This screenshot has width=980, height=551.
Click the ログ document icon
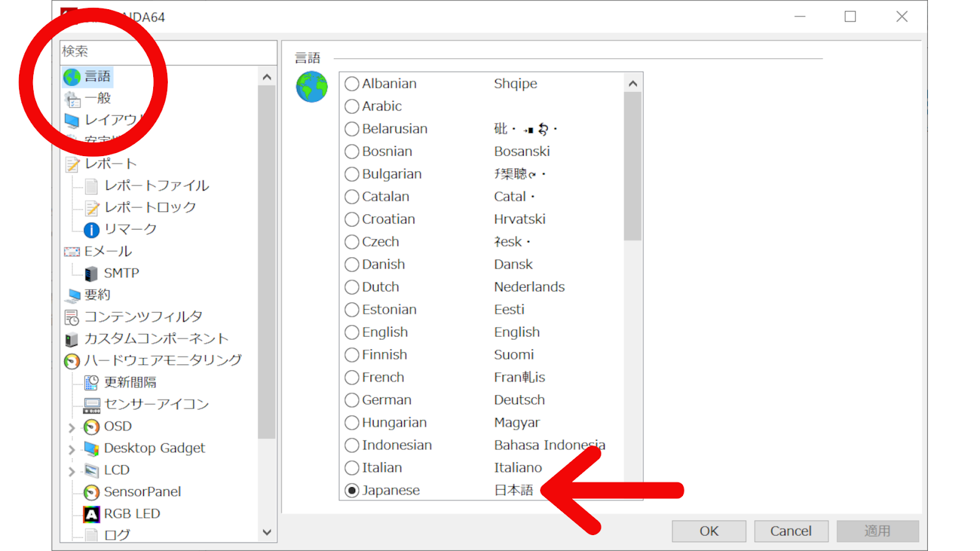pos(91,535)
